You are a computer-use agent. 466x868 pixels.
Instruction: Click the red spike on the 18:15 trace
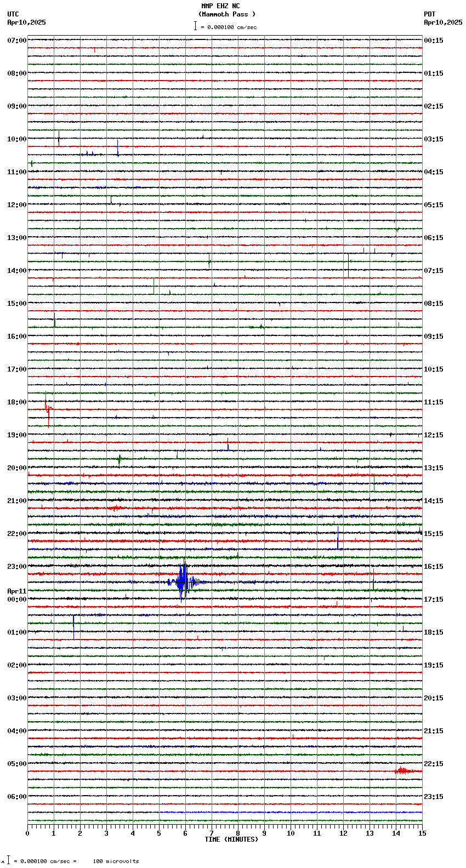[48, 410]
